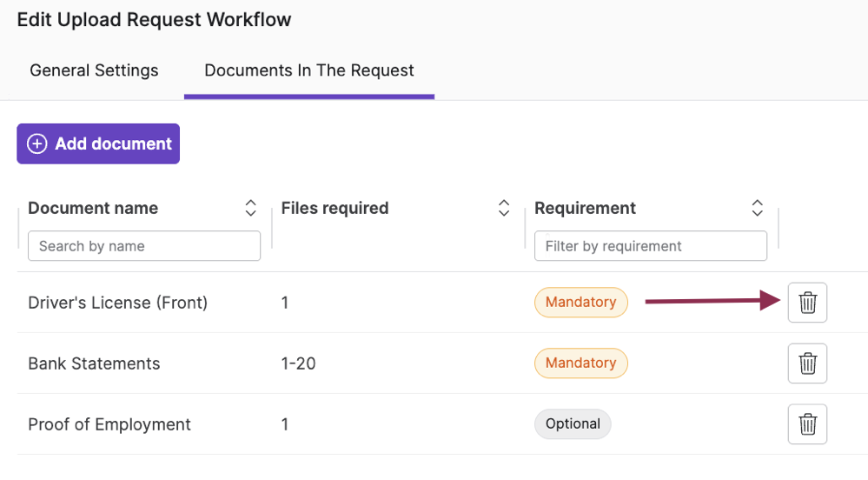Click the Files required header label

pos(335,208)
